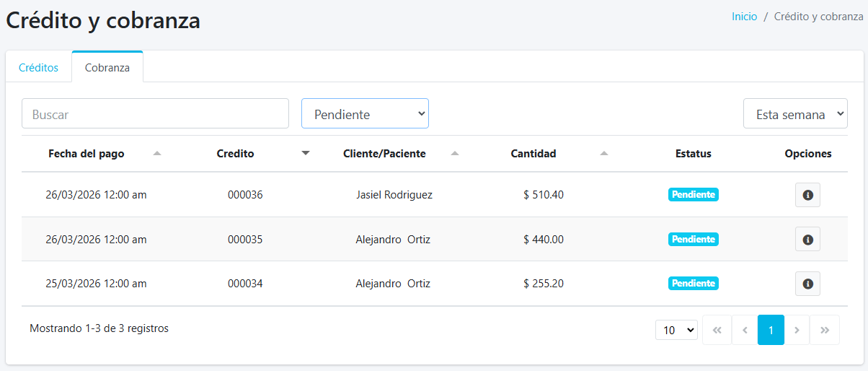Image resolution: width=868 pixels, height=371 pixels.
Task: Sort by Fecha del pago column arrow
Action: pyautogui.click(x=157, y=153)
